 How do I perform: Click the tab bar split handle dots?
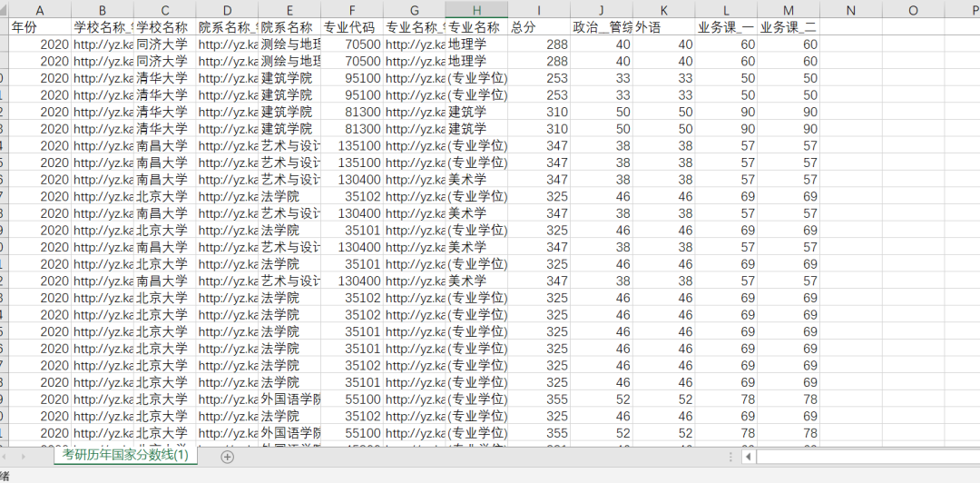731,457
